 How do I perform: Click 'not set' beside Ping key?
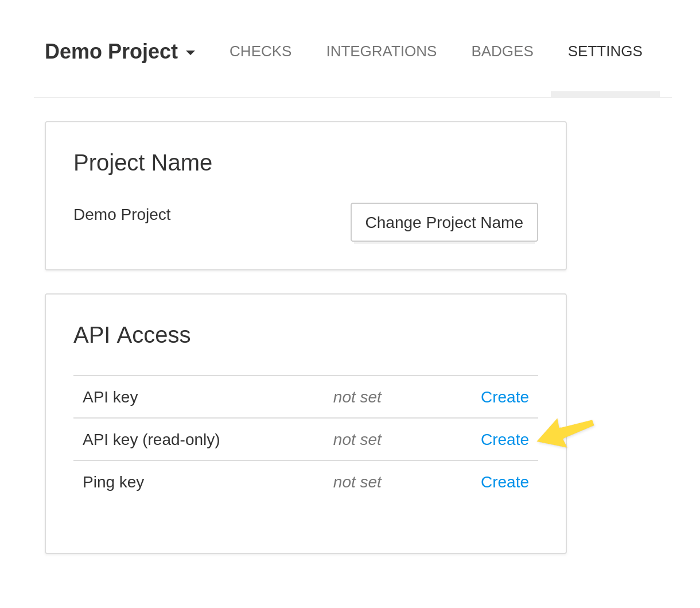pos(357,482)
